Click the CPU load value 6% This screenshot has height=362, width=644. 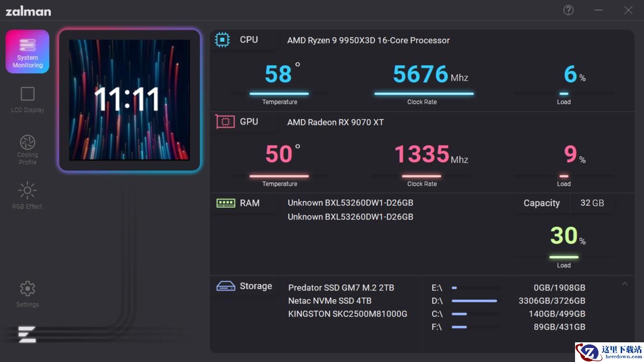tap(575, 75)
